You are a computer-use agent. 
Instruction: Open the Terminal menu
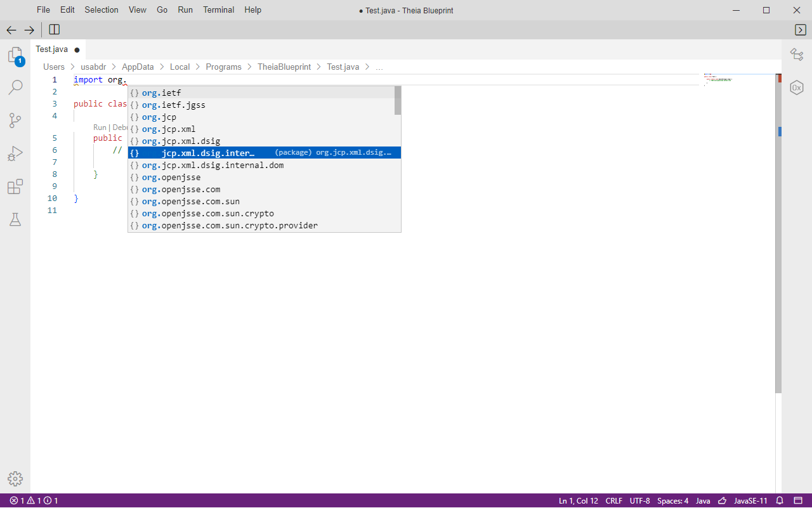tap(218, 10)
